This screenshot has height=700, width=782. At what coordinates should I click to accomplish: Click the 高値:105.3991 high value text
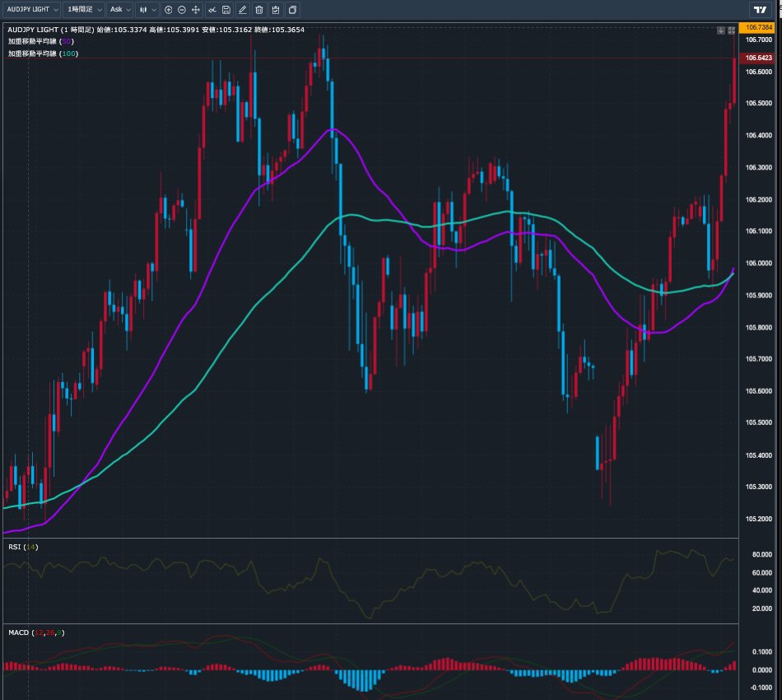[174, 30]
